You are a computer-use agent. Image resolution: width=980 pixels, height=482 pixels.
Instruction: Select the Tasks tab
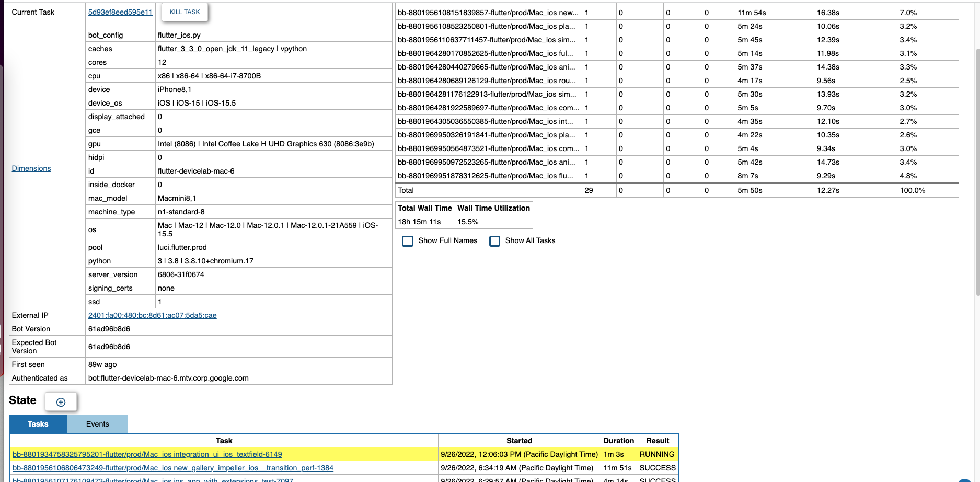coord(37,424)
